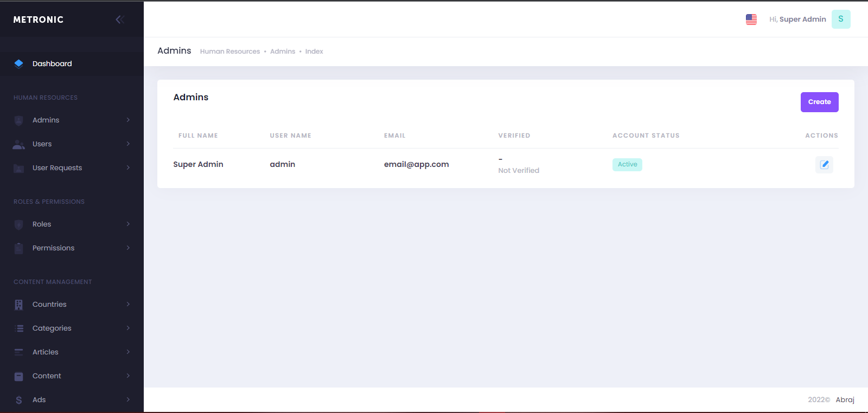Viewport: 868px width, 413px height.
Task: Open the S user avatar menu
Action: pyautogui.click(x=841, y=19)
